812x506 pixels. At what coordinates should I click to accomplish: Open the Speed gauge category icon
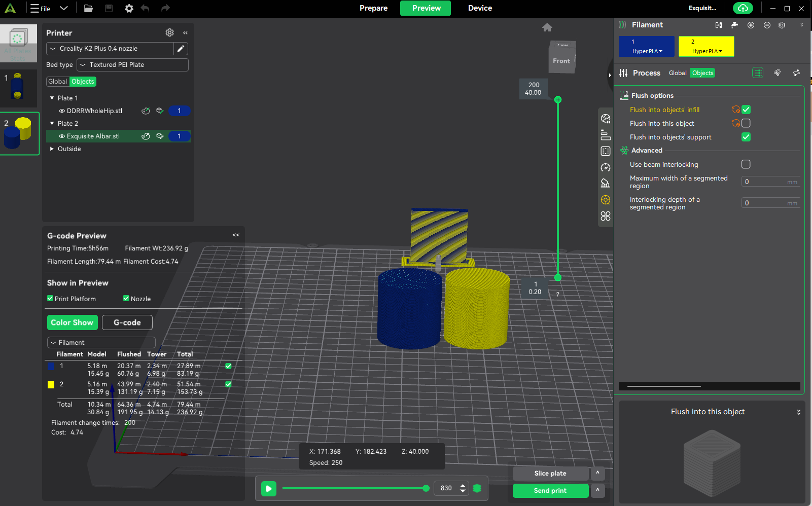click(606, 167)
